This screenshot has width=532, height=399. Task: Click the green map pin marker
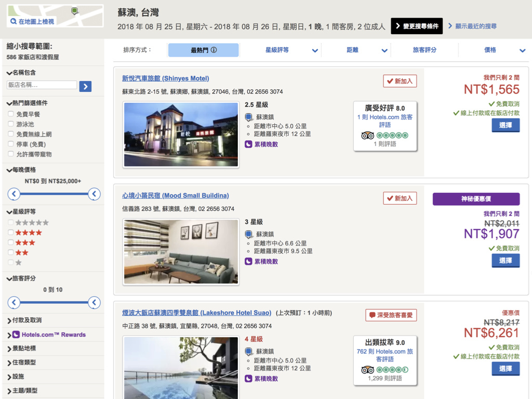pyautogui.click(x=75, y=11)
